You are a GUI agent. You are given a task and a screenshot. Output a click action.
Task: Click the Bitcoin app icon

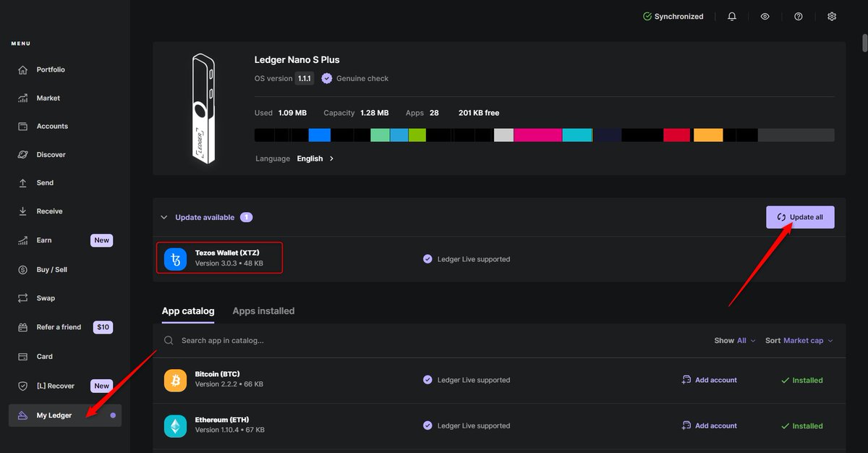coord(175,380)
